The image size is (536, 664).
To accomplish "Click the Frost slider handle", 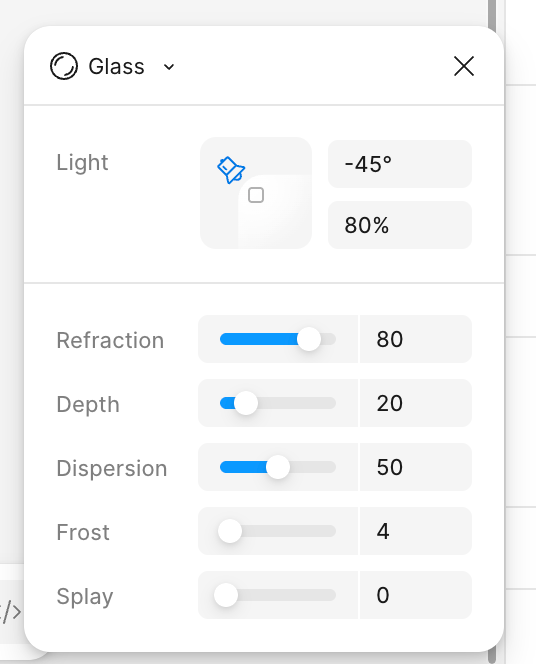I will pos(230,531).
